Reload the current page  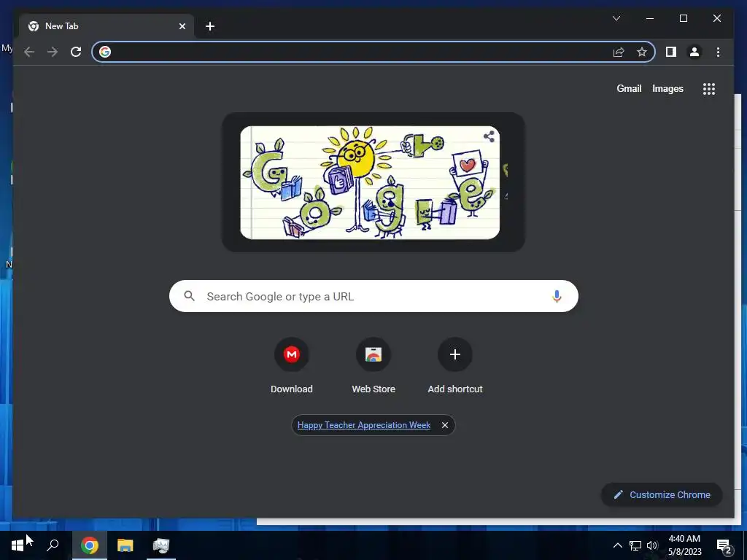(x=76, y=52)
